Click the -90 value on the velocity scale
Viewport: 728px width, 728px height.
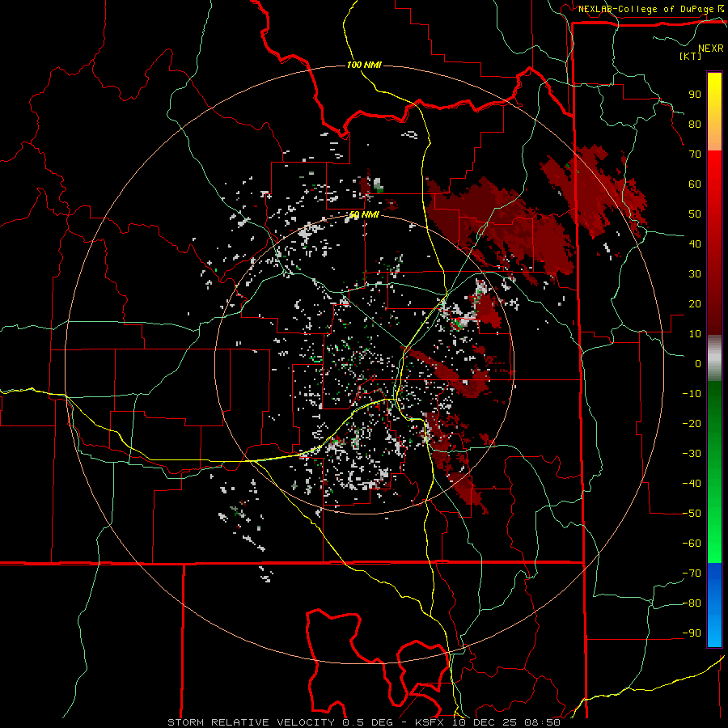(692, 633)
